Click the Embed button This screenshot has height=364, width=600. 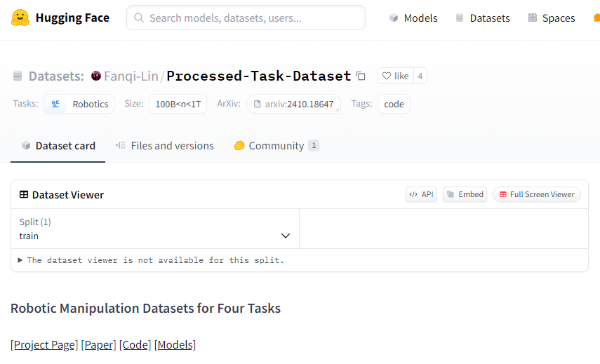tap(465, 194)
